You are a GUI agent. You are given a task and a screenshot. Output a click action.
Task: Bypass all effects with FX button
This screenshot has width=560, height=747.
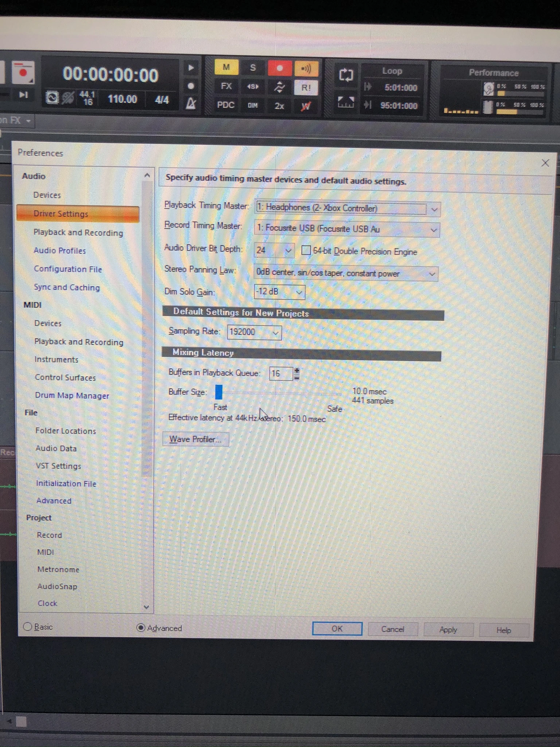pyautogui.click(x=226, y=86)
